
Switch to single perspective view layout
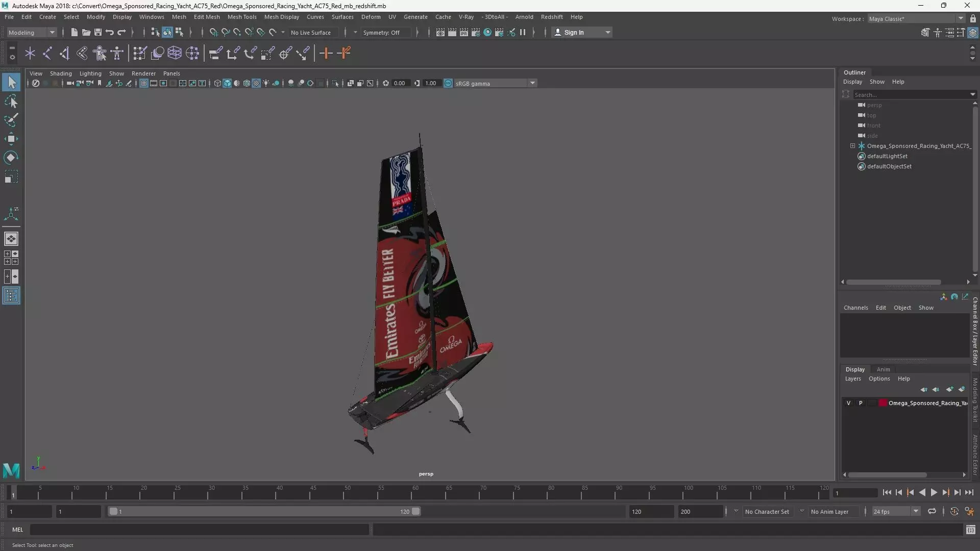click(11, 239)
